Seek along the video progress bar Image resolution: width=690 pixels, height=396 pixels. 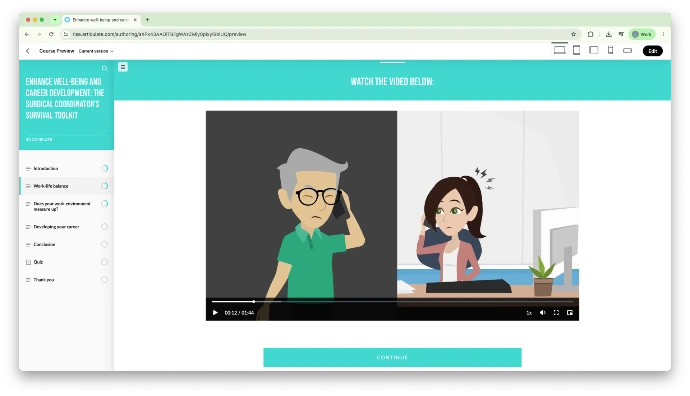click(x=392, y=301)
